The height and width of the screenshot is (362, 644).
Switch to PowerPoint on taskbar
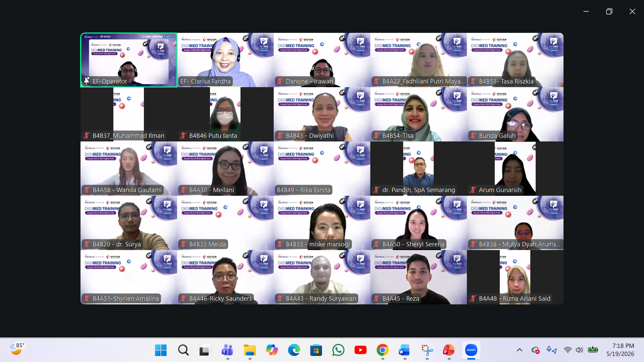coord(449,350)
